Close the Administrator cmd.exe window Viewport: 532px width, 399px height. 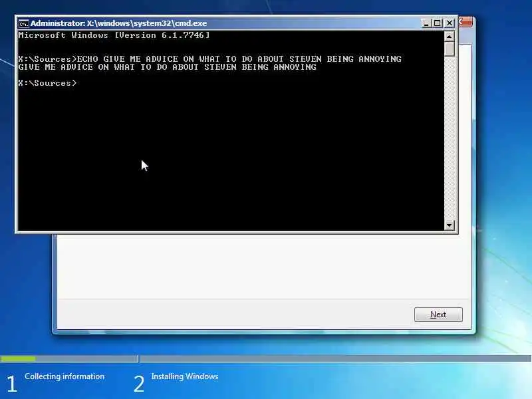pos(450,23)
